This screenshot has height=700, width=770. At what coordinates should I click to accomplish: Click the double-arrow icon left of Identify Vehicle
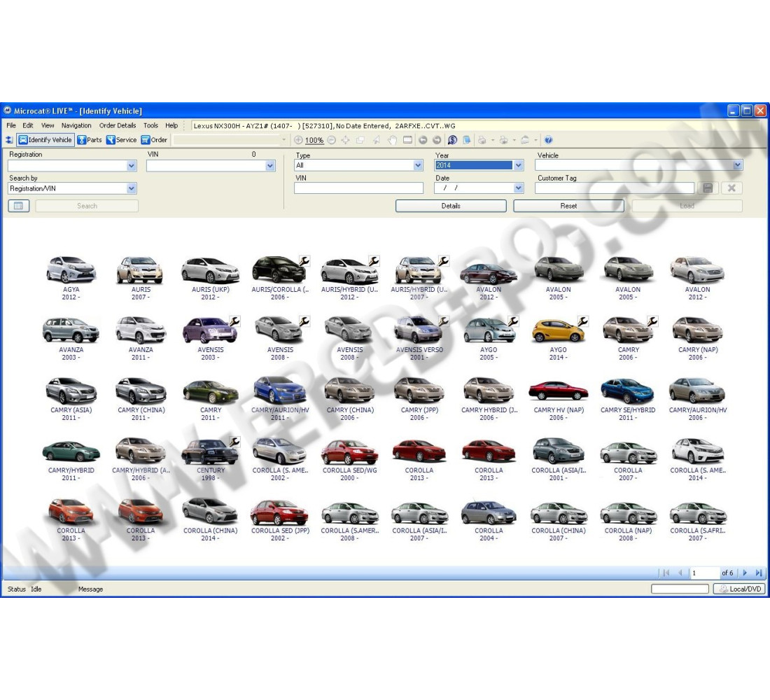point(9,140)
